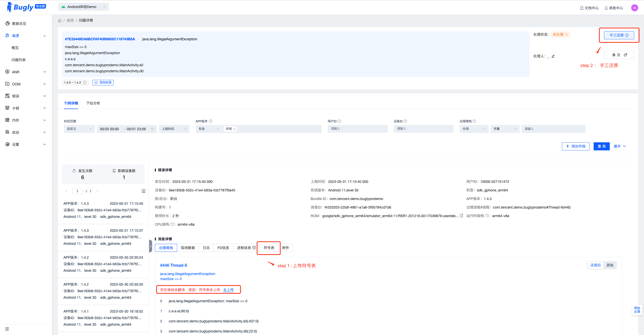
Task: Click the help icon beside version 1.4.0 ~ 1.4.3
Action: point(85,83)
